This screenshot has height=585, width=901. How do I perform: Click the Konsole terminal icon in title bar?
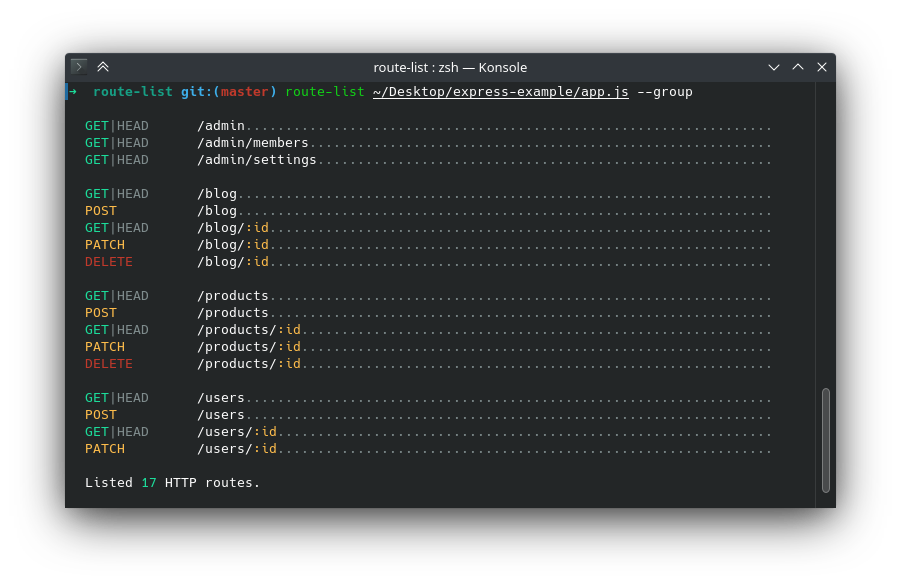pos(79,67)
